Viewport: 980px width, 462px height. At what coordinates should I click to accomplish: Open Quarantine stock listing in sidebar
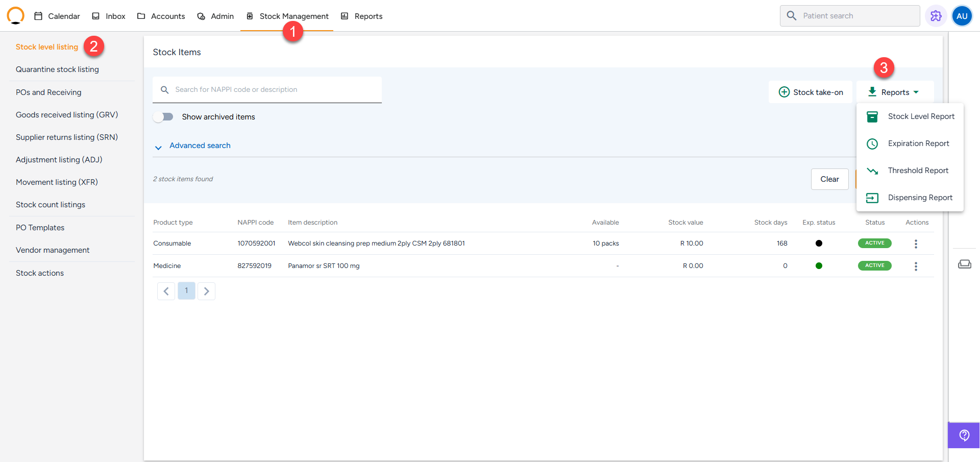(x=57, y=69)
